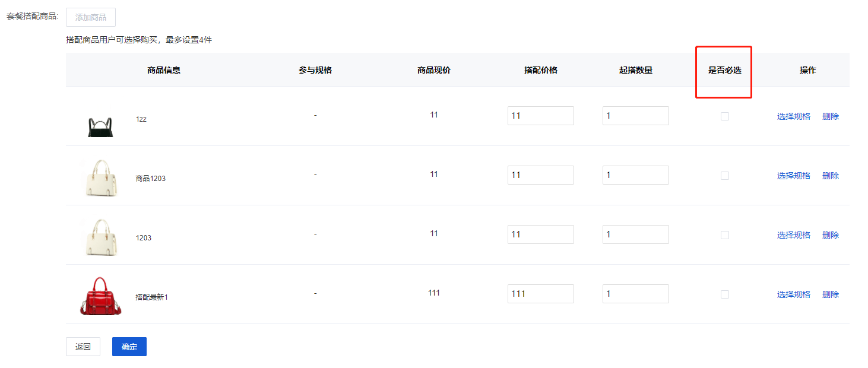
Task: Click product name 搭配最新1
Action: 152,297
